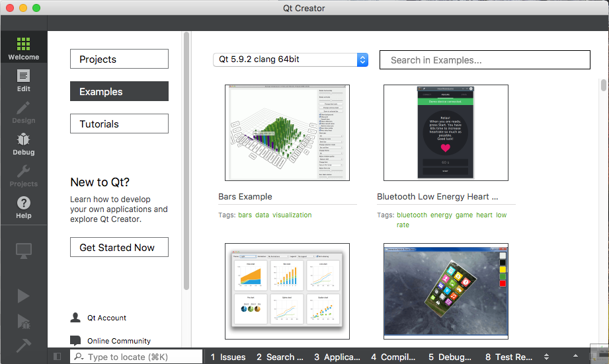The image size is (609, 364).
Task: Open the Bars Example thumbnail
Action: tap(287, 133)
